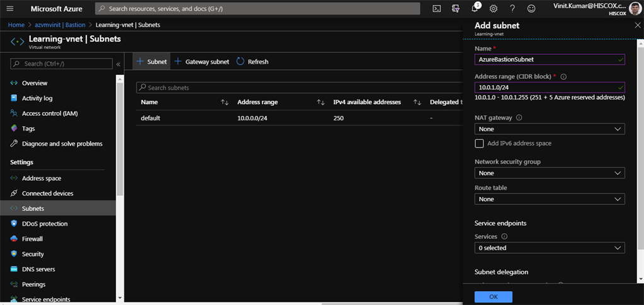The image size is (644, 305).
Task: Click the Activity log icon
Action: pyautogui.click(x=14, y=98)
